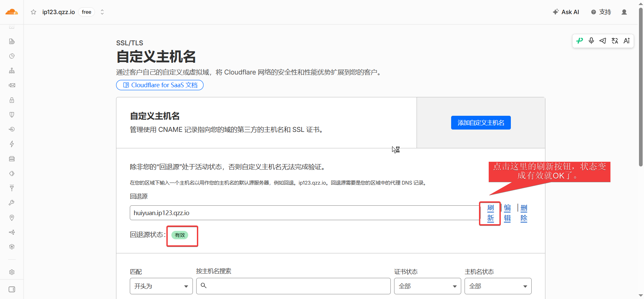Screen dimensions: 644x299
Task: Open the 证书状态 dropdown
Action: pos(427,286)
